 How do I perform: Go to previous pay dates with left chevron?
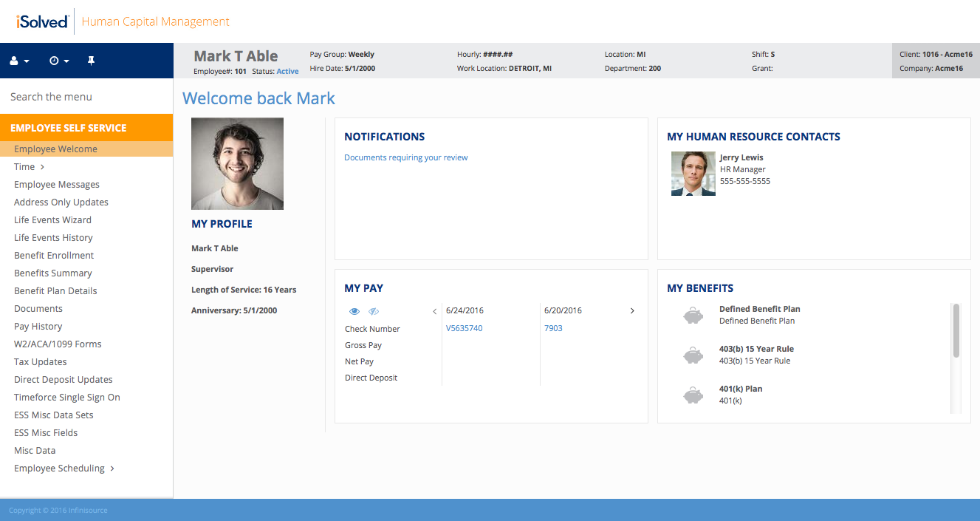click(x=434, y=311)
